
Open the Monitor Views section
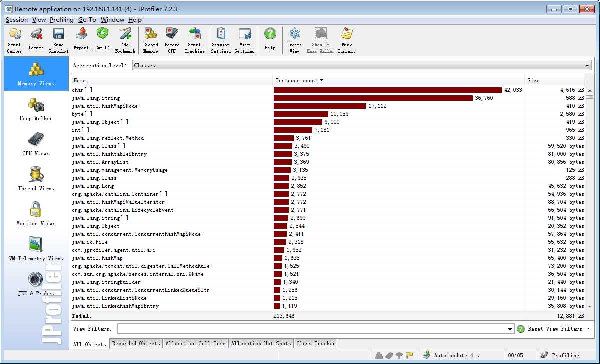tap(36, 214)
